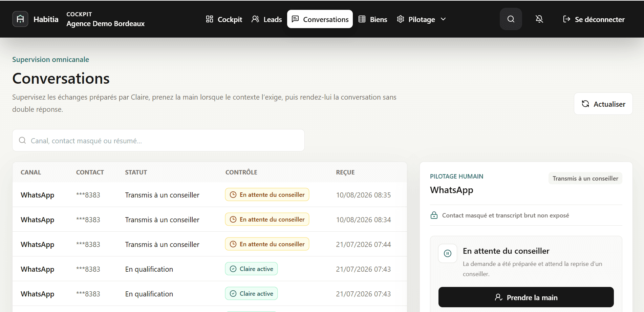Click the En attente du conseiller panel heading
This screenshot has height=312, width=644.
click(506, 251)
